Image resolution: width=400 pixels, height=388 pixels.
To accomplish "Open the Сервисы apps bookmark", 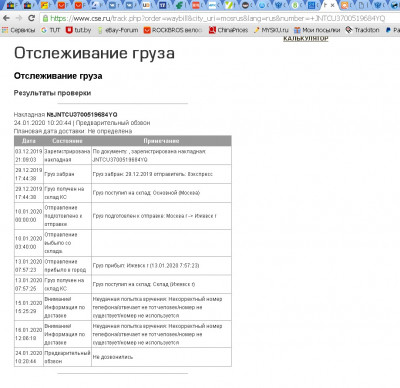I will pos(18,30).
